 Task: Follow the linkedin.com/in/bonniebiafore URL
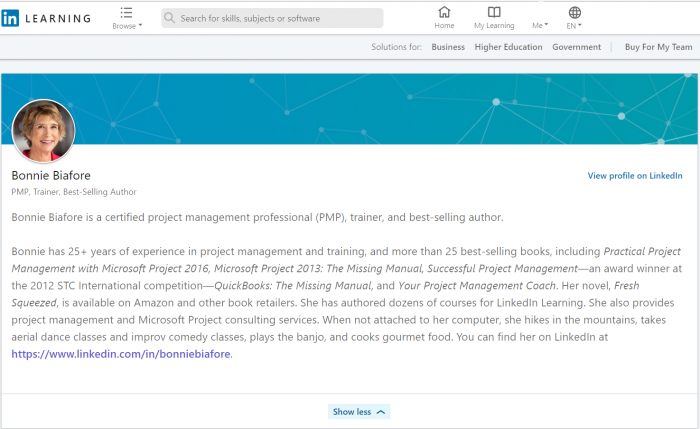121,354
